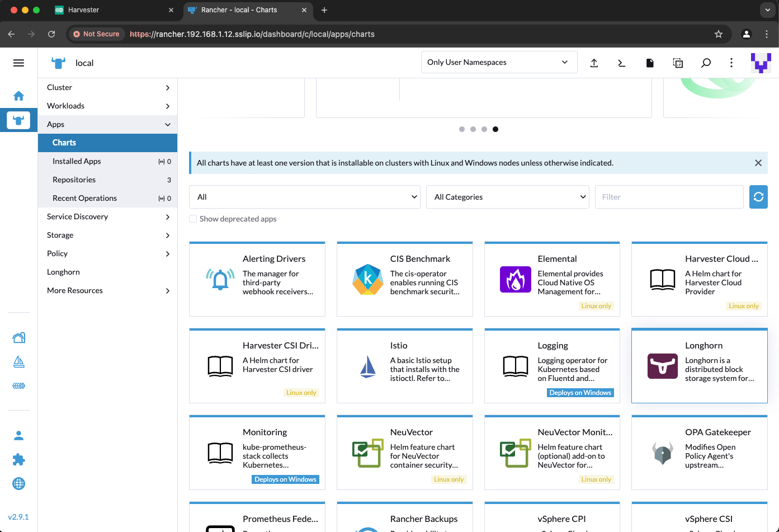
Task: Collapse Apps menu section
Action: (x=108, y=124)
